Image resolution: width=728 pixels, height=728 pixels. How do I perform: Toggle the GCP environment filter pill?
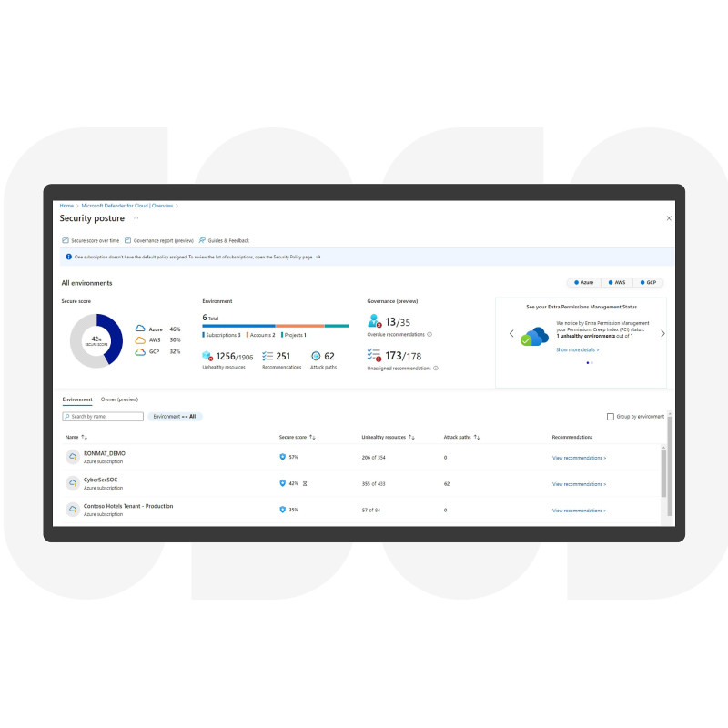648,282
